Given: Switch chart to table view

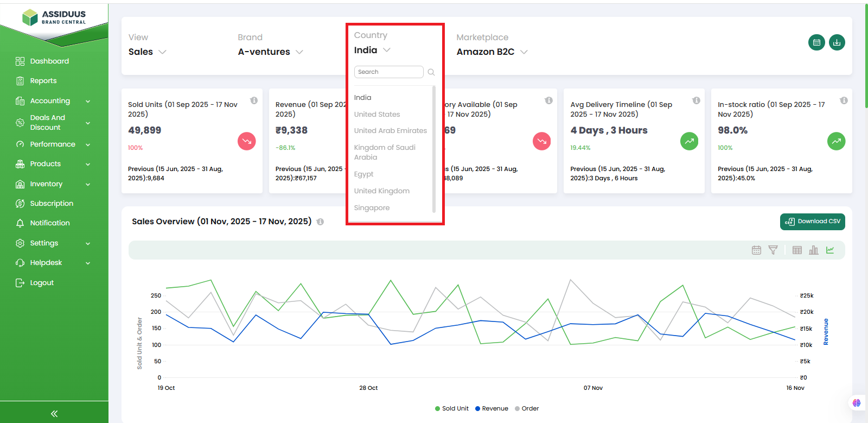Looking at the screenshot, I should (797, 250).
